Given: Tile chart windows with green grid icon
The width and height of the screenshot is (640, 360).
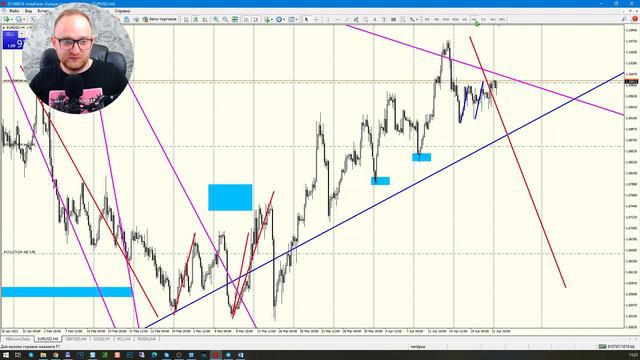Looking at the screenshot, I should point(235,19).
